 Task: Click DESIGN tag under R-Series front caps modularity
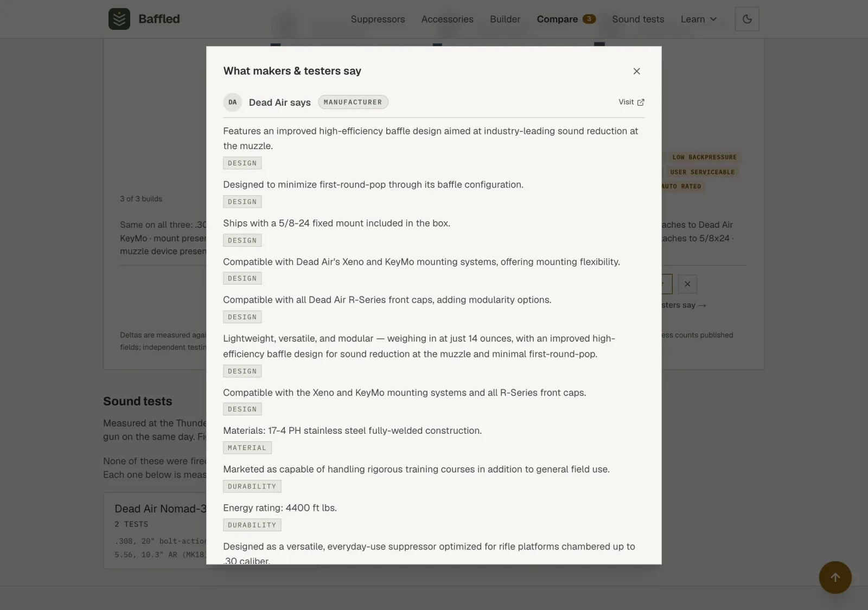tap(242, 317)
